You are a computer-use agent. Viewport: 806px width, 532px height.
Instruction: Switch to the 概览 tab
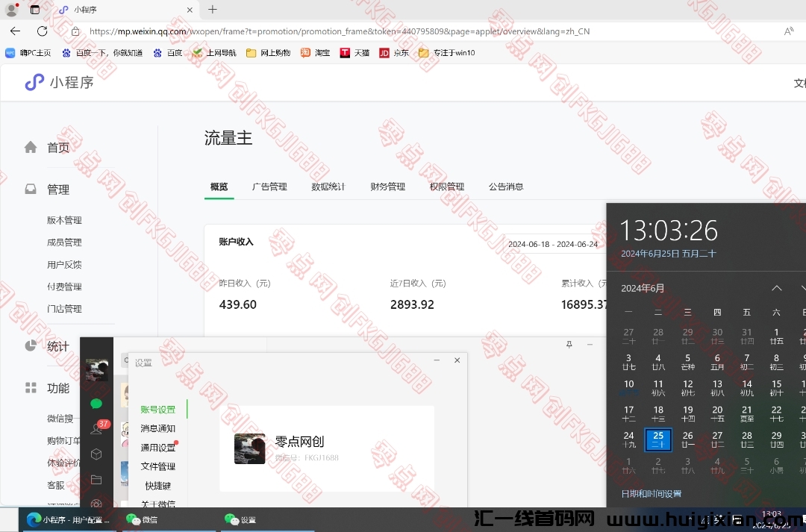pyautogui.click(x=219, y=187)
